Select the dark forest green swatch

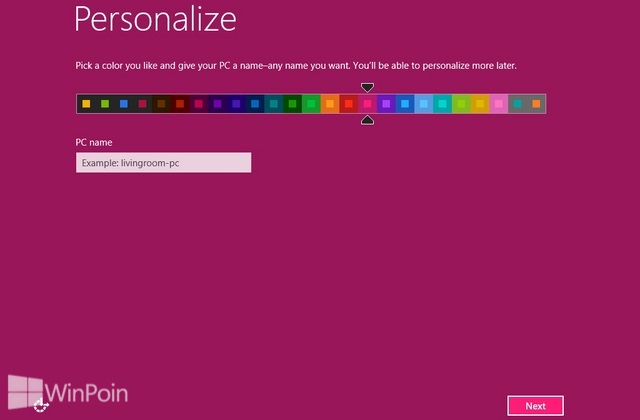(x=293, y=104)
